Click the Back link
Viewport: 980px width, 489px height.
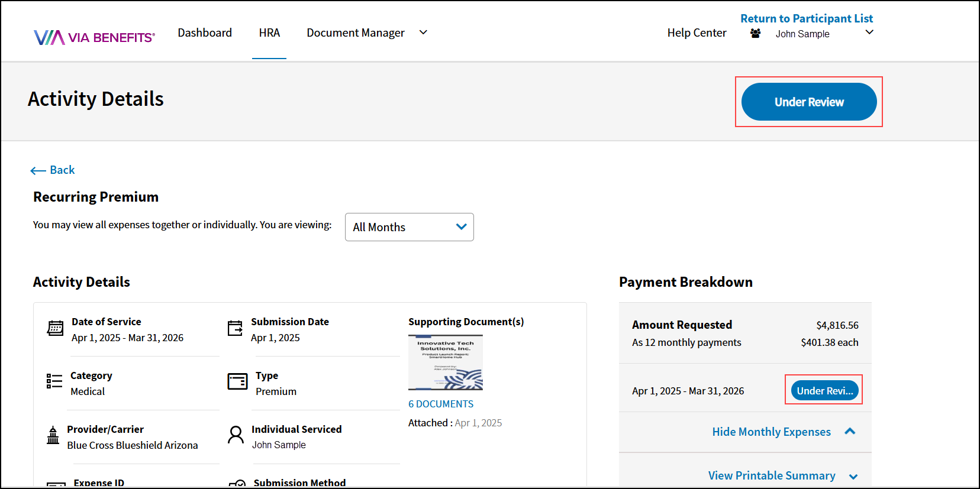pos(62,170)
